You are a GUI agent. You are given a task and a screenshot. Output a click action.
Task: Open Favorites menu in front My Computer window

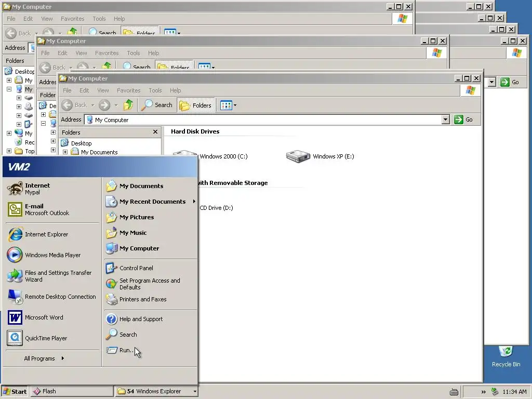point(129,90)
